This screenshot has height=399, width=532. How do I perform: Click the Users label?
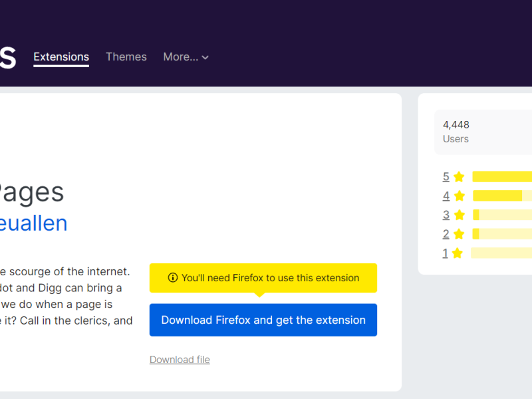point(456,139)
